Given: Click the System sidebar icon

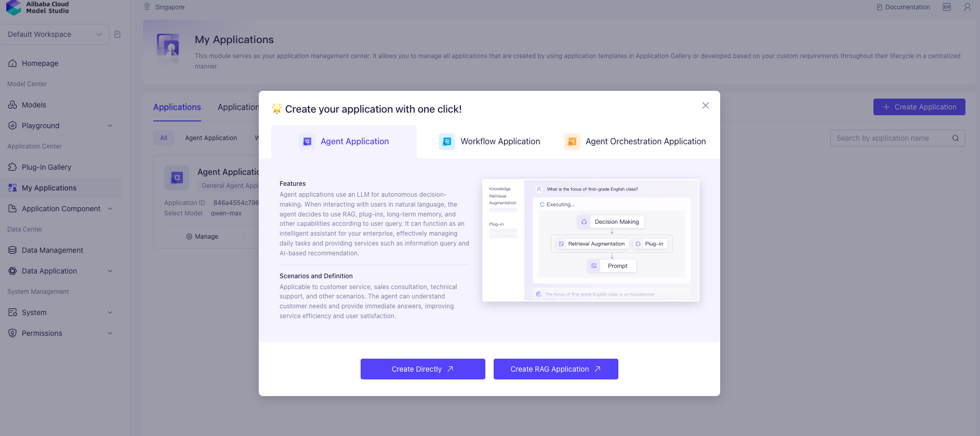Looking at the screenshot, I should click(12, 312).
